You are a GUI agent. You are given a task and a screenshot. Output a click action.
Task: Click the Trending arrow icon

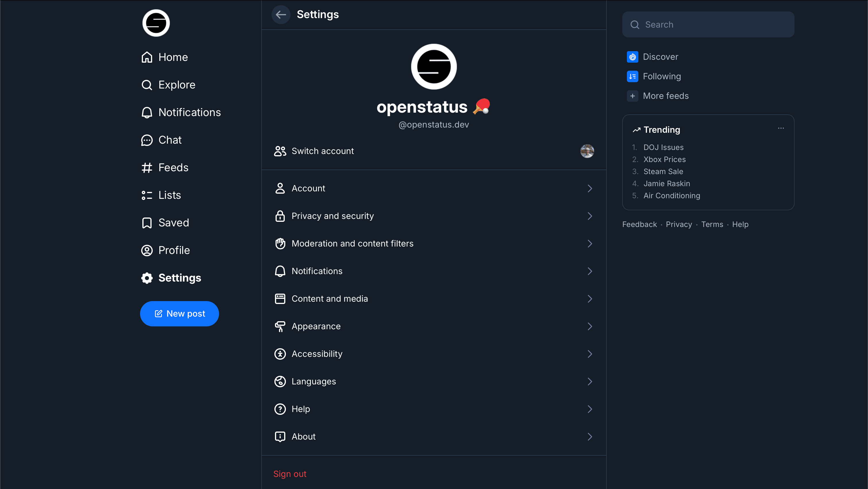(637, 130)
